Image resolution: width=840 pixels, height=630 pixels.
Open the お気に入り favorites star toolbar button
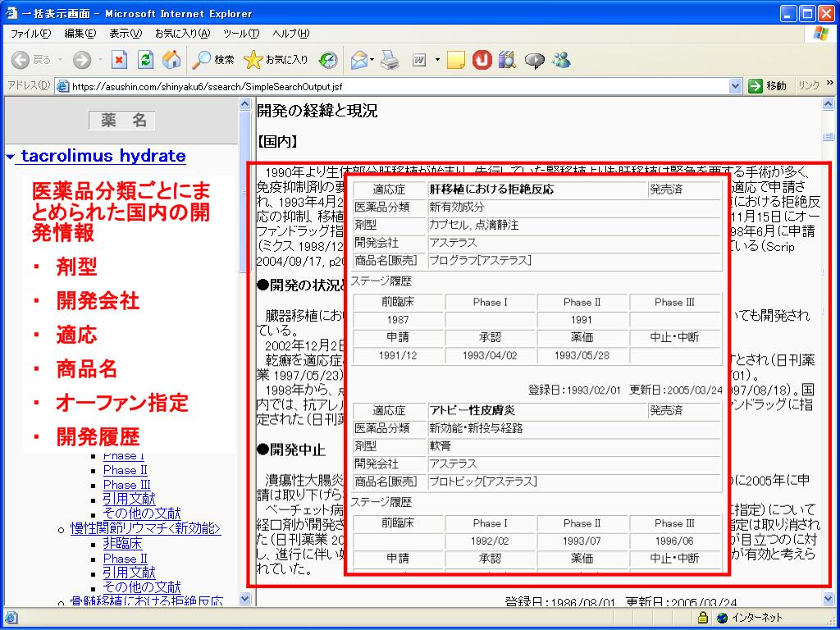coord(276,60)
